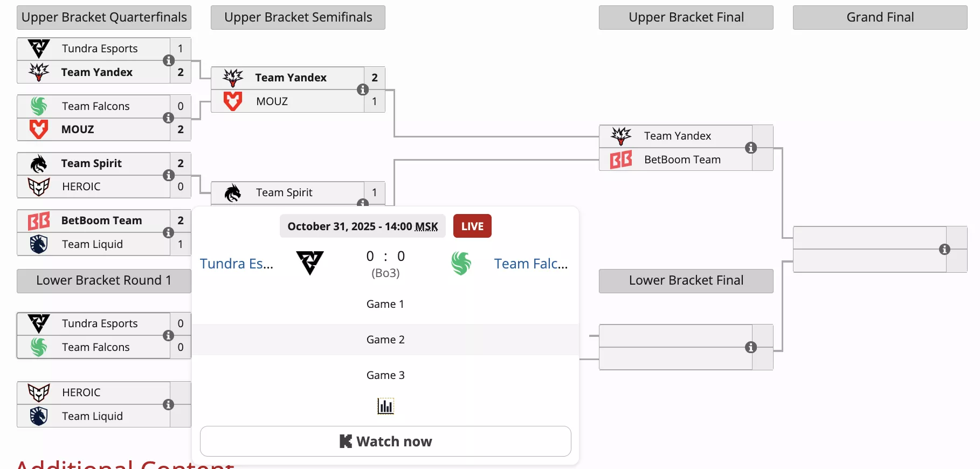This screenshot has width=980, height=469.
Task: Show details for Team Spirit vs HEROIC match
Action: tap(169, 175)
